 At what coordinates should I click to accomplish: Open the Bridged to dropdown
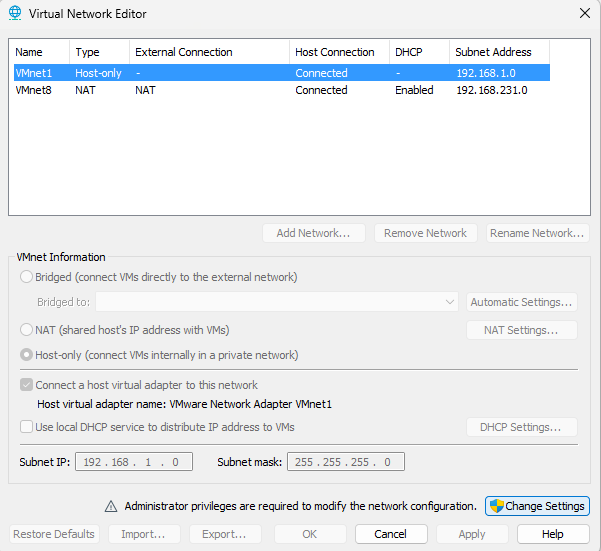[277, 302]
